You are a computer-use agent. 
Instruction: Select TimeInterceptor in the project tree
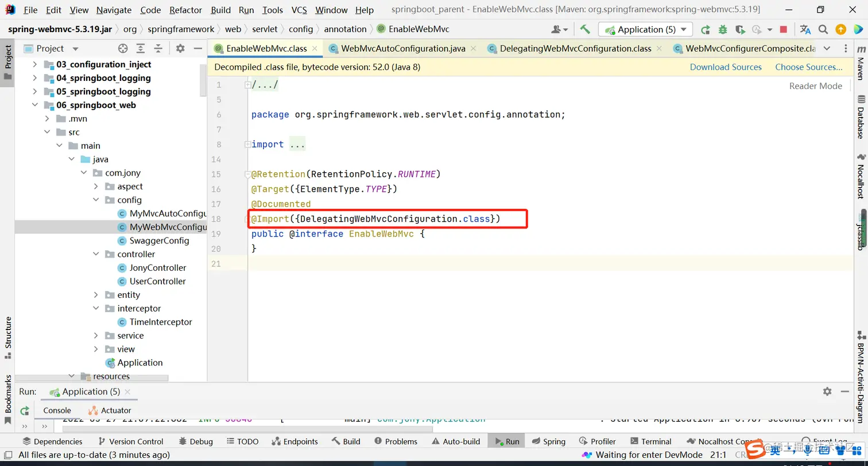point(161,322)
